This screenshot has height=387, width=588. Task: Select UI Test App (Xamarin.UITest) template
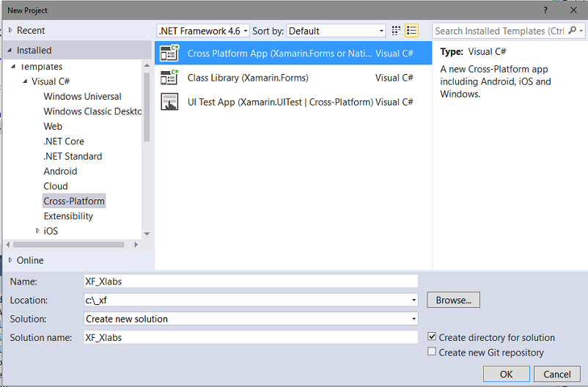tap(293, 102)
